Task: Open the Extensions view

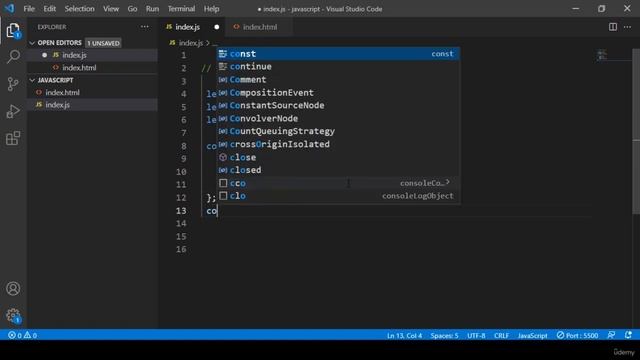Action: (x=13, y=138)
